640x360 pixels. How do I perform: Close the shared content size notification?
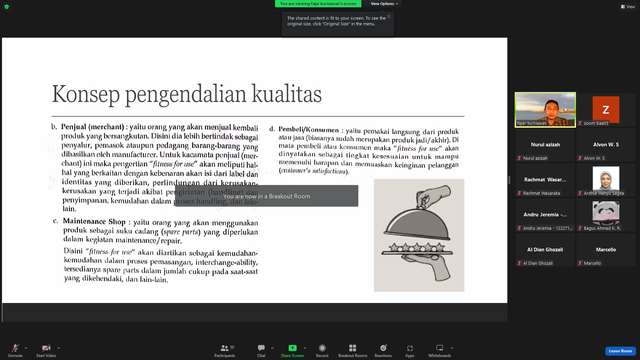tap(389, 16)
